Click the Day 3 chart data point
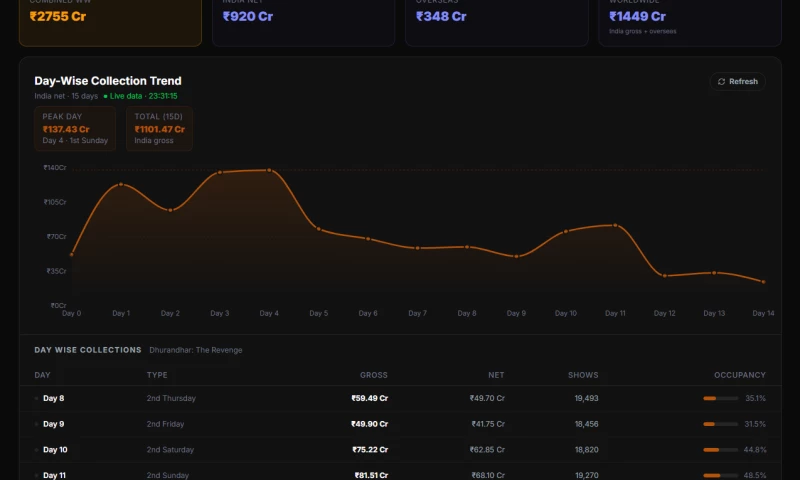Screen dimensions: 800x480 pos(220,172)
